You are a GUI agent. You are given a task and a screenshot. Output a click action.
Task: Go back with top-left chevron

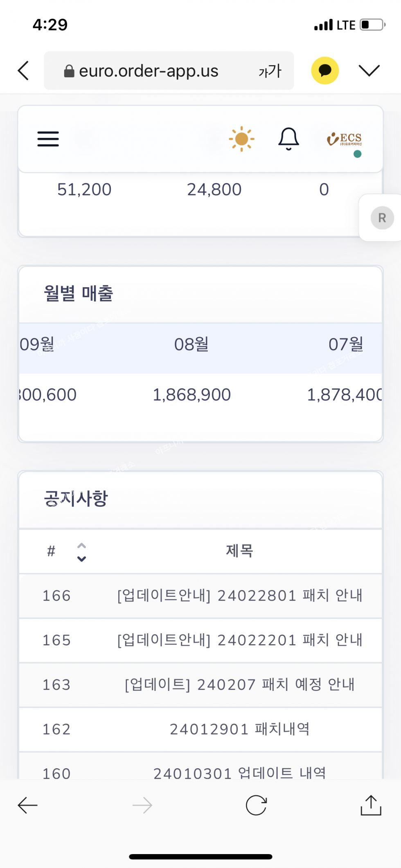pyautogui.click(x=24, y=71)
